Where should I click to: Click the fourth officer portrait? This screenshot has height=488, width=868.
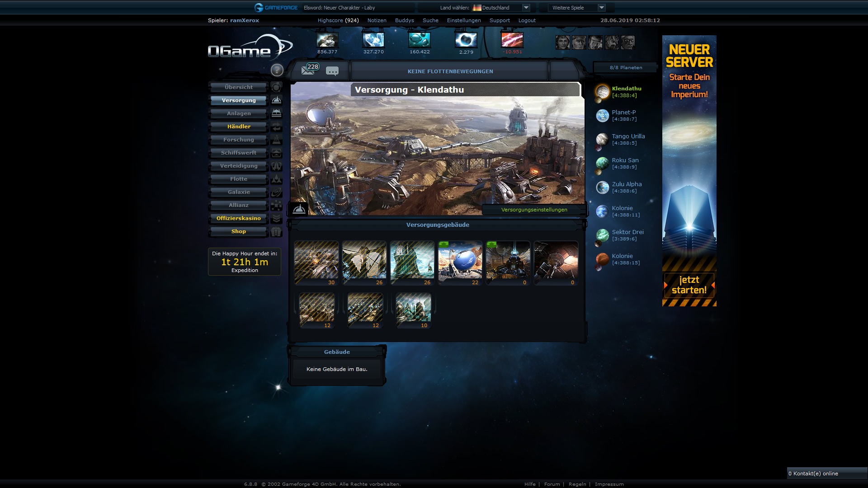[x=612, y=42]
